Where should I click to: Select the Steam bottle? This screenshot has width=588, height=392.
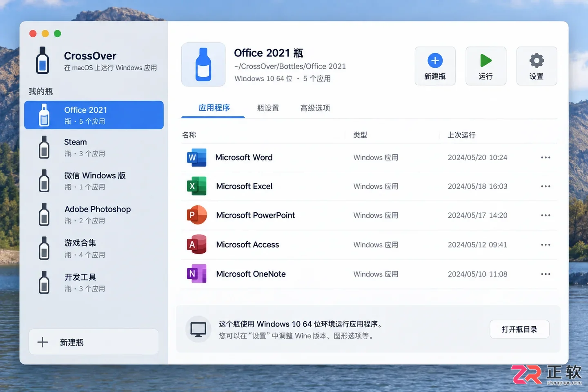(x=94, y=147)
